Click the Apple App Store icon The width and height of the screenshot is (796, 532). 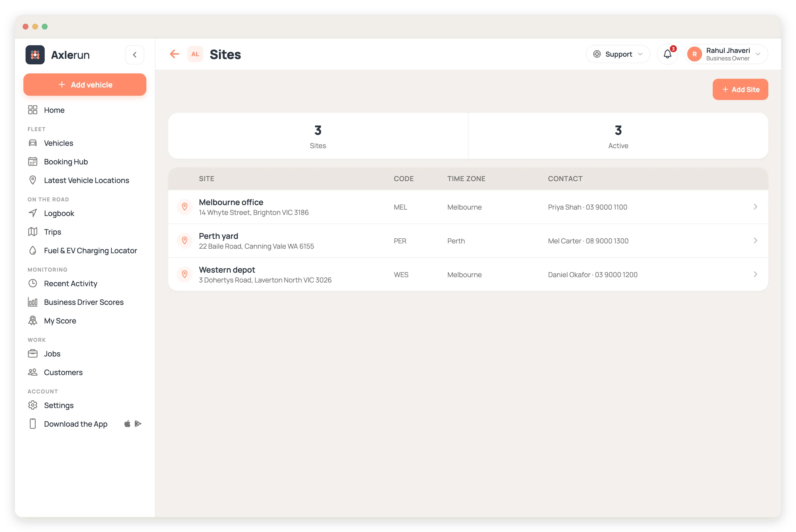coord(127,424)
